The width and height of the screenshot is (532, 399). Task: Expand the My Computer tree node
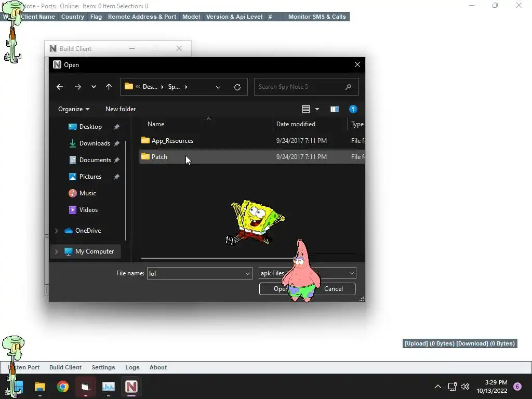pos(56,251)
